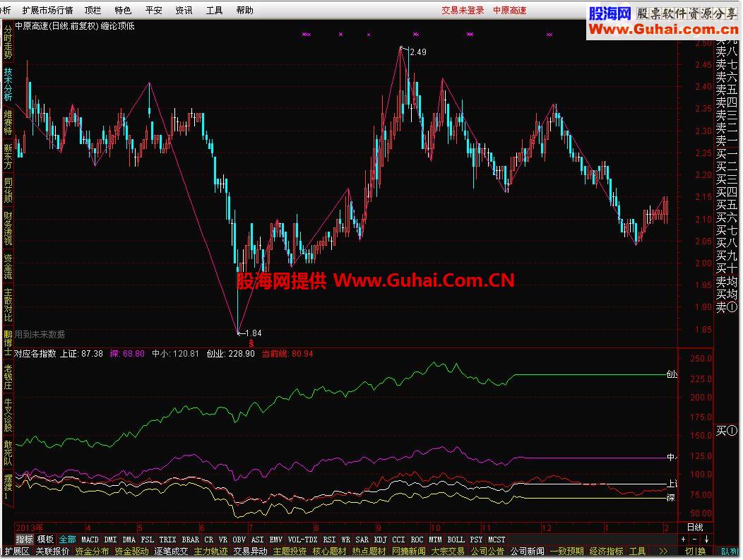Viewport: 743px width, 560px height.
Task: Open the 扩展市场行情 menu
Action: [x=47, y=10]
